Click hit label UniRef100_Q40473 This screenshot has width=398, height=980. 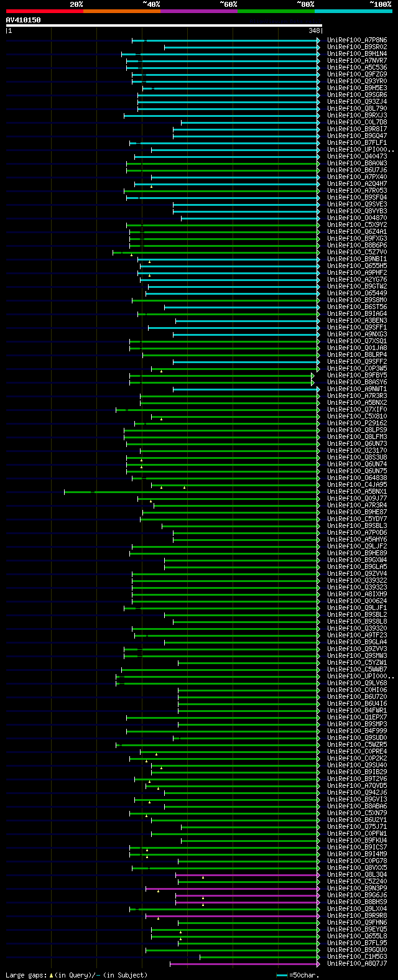coord(357,157)
